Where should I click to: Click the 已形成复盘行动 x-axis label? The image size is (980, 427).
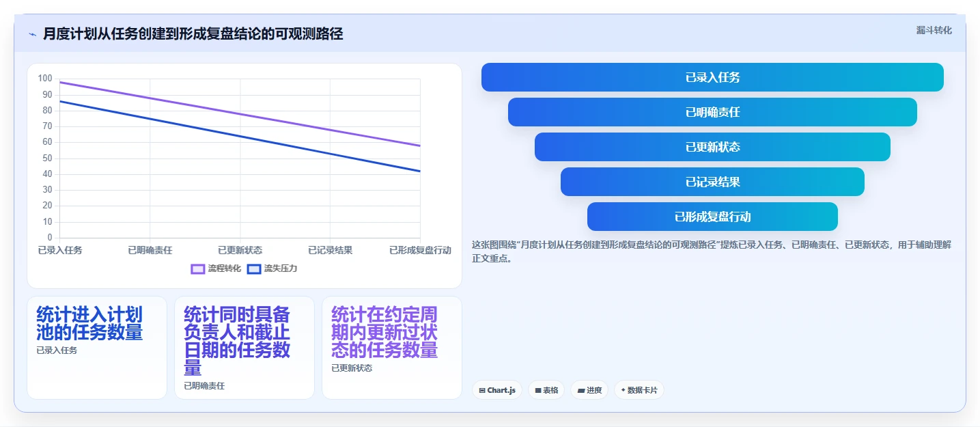pyautogui.click(x=420, y=250)
